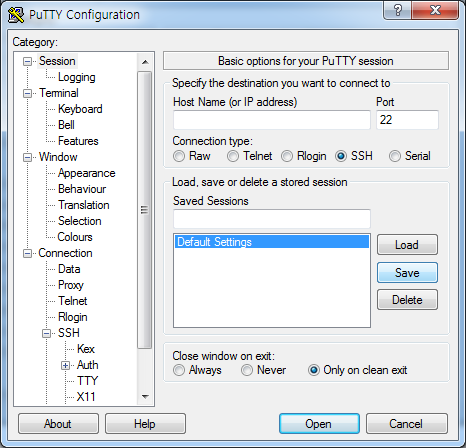Click the title bar help question mark

[398, 10]
